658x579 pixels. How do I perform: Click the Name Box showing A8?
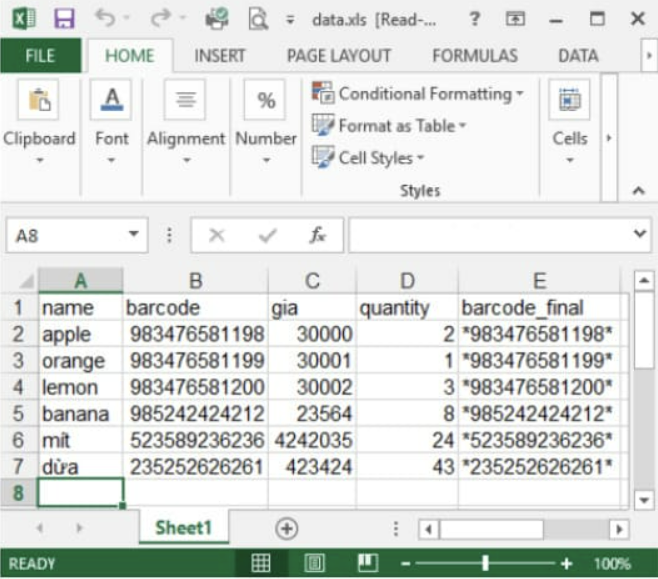point(67,235)
